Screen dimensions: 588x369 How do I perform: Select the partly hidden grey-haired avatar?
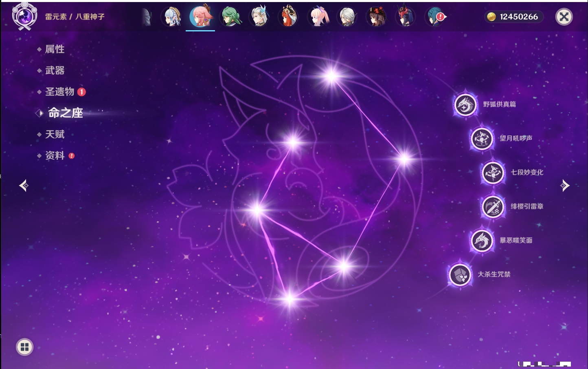tap(147, 17)
